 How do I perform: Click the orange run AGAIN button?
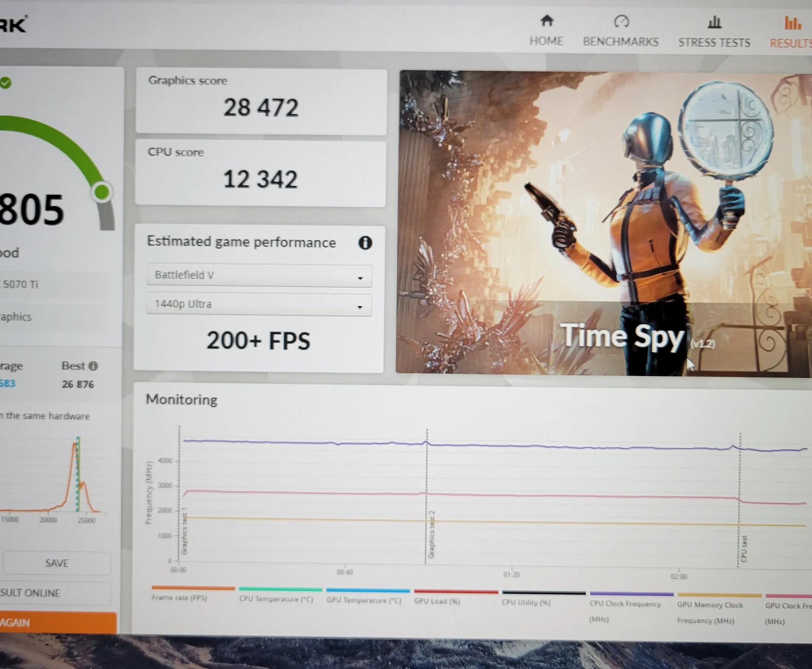point(58,622)
